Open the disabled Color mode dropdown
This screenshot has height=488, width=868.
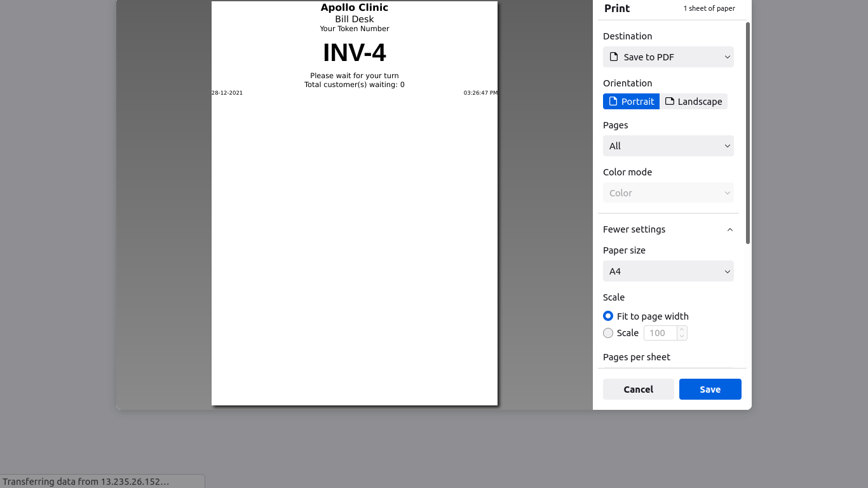668,193
